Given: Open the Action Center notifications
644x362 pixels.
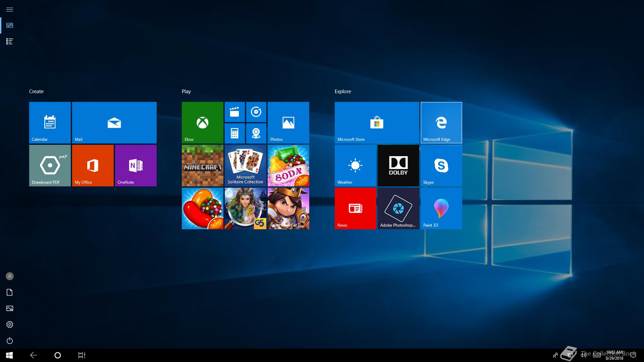Looking at the screenshot, I should pos(633,355).
